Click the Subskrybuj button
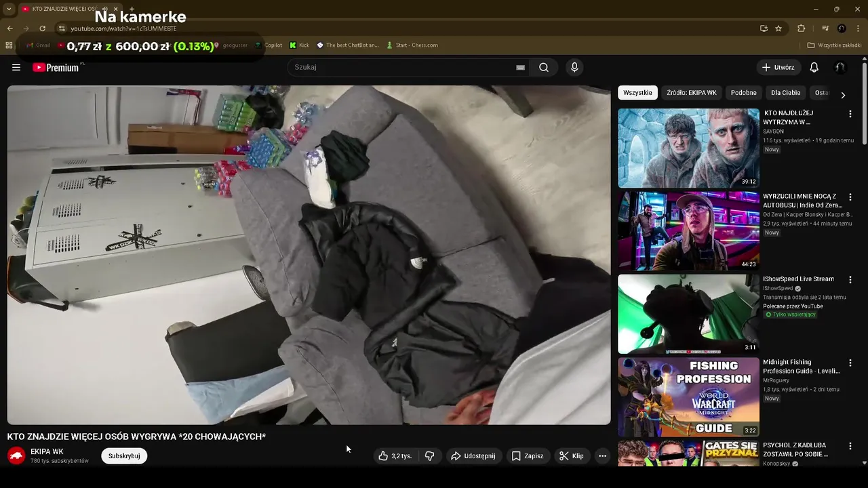 124,456
